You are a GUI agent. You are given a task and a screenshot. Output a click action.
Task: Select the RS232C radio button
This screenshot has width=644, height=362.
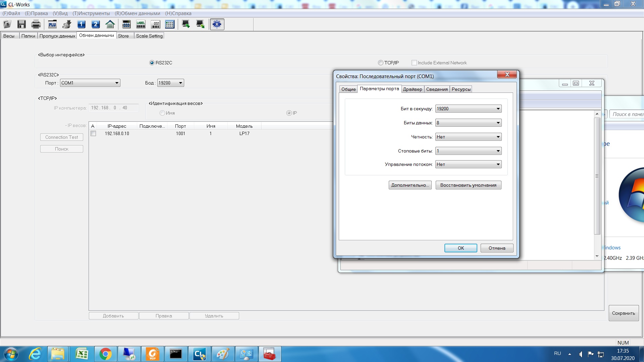pyautogui.click(x=152, y=63)
